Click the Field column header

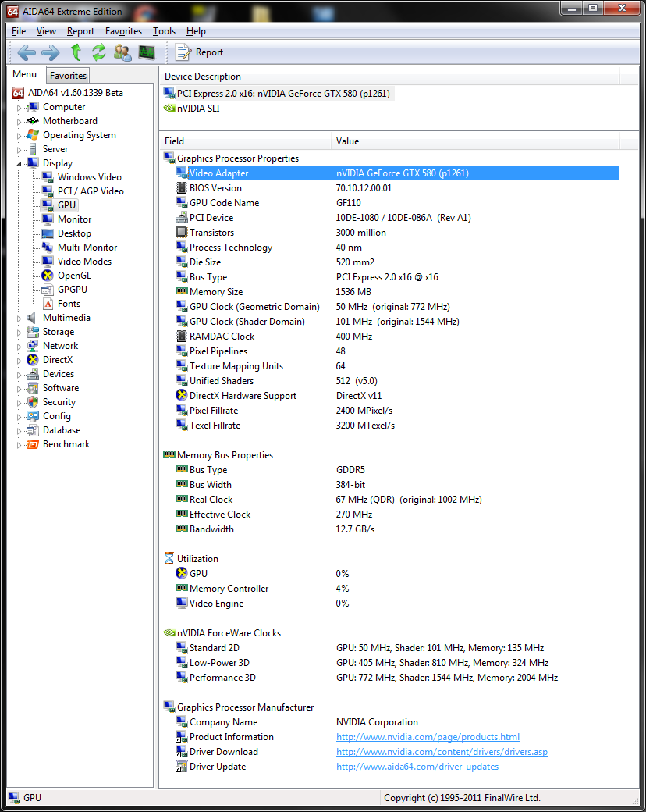click(245, 141)
